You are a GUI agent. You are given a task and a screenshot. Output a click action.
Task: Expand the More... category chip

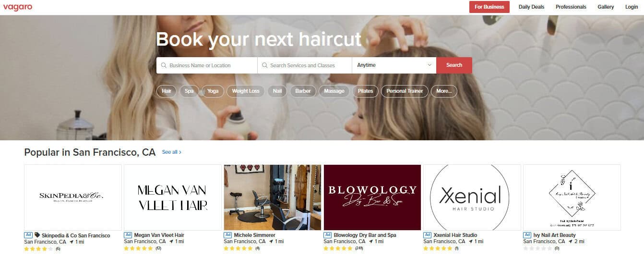(x=444, y=91)
